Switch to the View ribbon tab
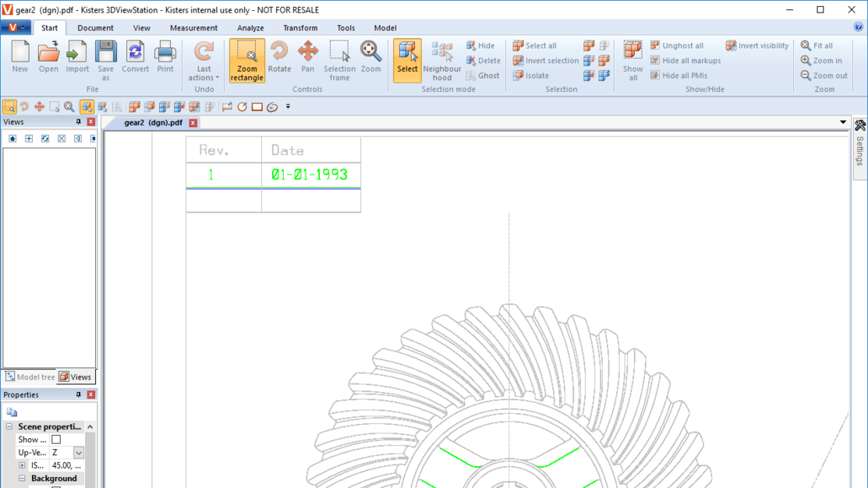Image resolution: width=868 pixels, height=488 pixels. [142, 27]
